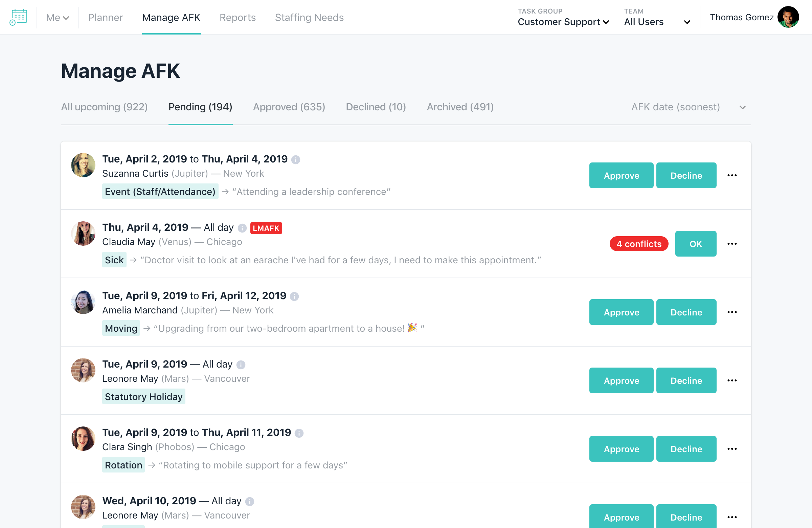Open the Staffing Needs navigation item
The image size is (812, 528).
pos(309,17)
